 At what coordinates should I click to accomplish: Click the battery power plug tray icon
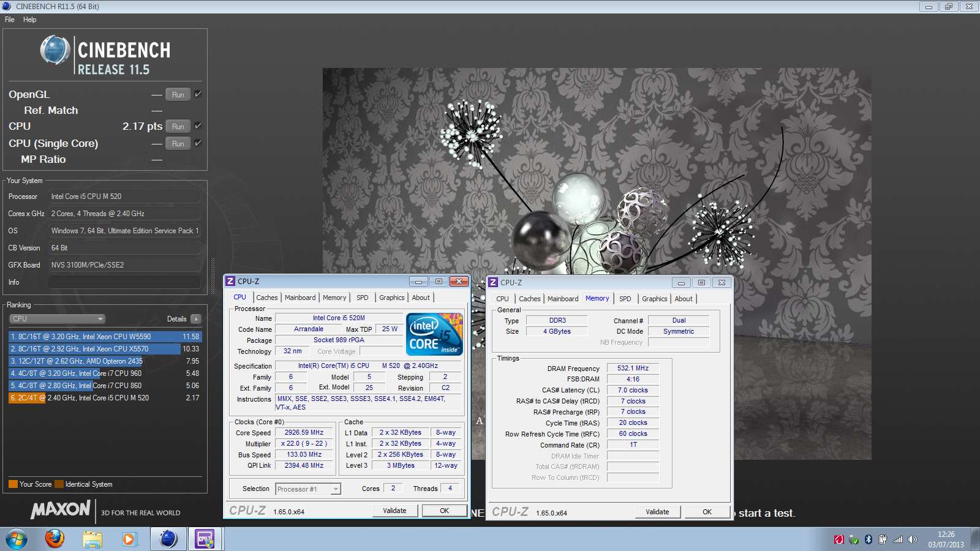click(x=883, y=539)
